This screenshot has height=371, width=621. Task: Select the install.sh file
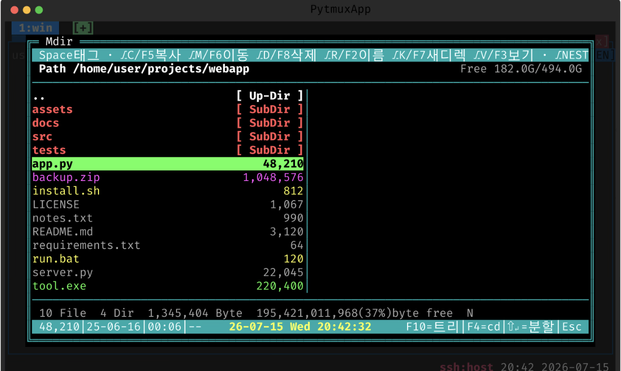tap(168, 191)
